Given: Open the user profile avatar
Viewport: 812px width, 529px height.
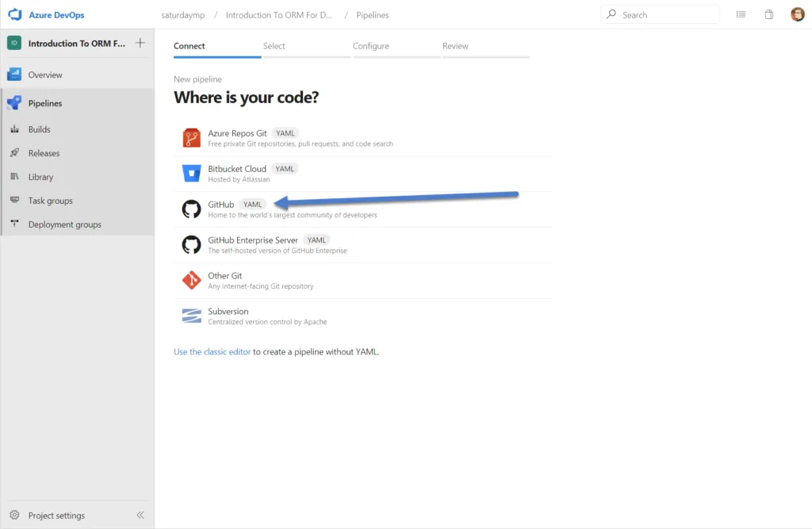Looking at the screenshot, I should click(798, 14).
